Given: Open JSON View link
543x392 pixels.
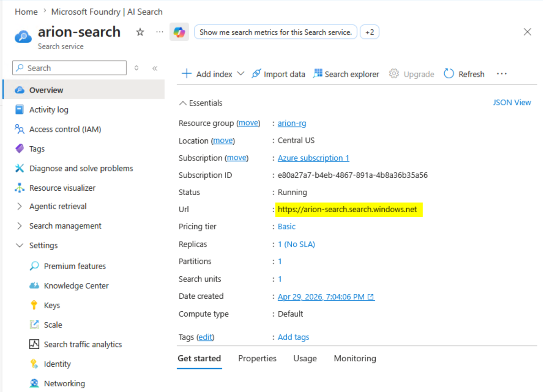Looking at the screenshot, I should (x=512, y=103).
